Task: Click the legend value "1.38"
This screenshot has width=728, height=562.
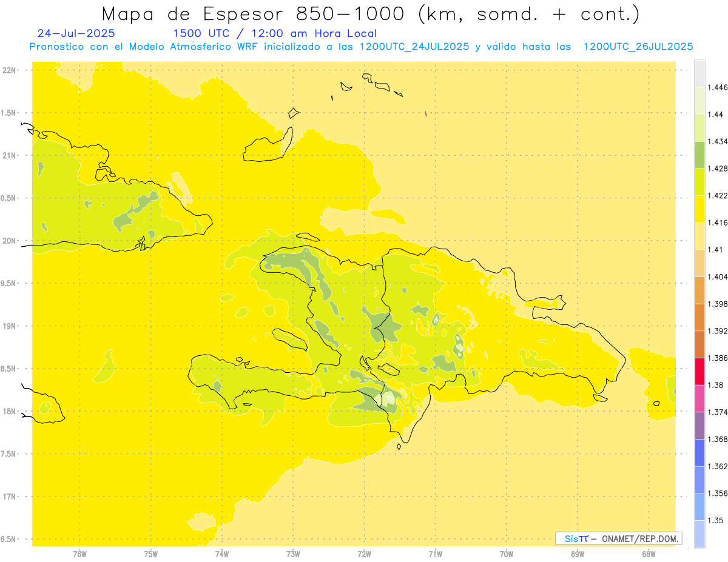Action: tap(714, 385)
